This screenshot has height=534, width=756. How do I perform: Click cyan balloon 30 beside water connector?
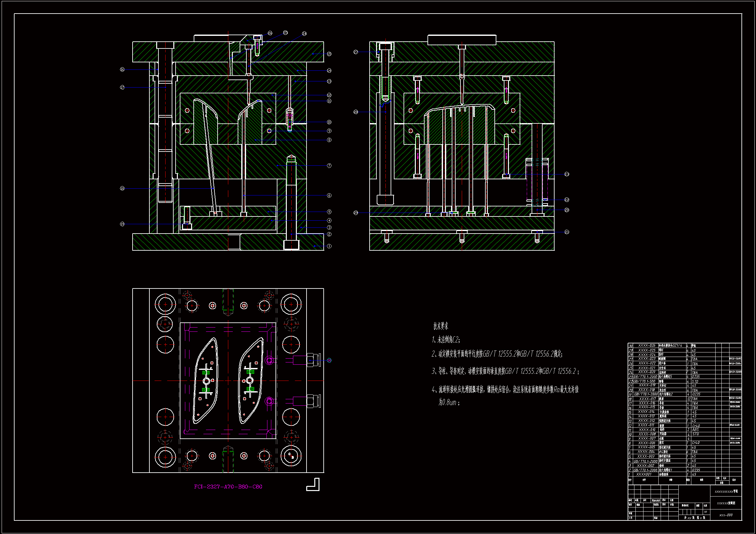[329, 361]
